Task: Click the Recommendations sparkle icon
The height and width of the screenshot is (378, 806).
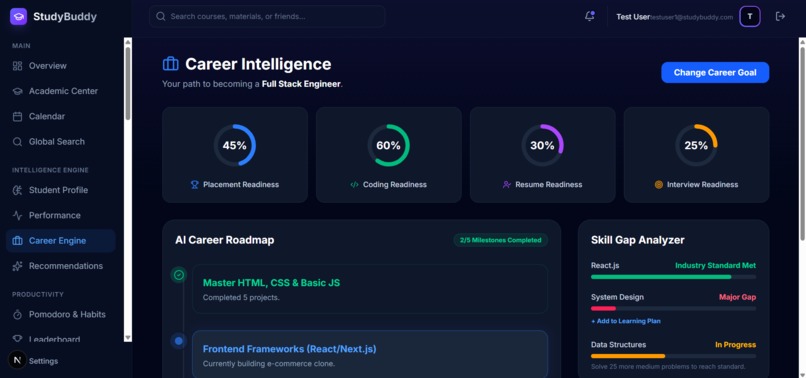Action: 17,266
